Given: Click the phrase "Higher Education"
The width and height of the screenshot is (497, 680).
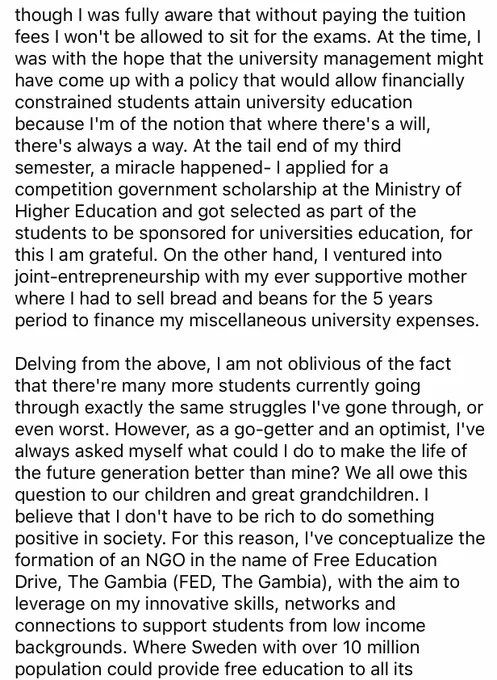Looking at the screenshot, I should coord(86,211).
